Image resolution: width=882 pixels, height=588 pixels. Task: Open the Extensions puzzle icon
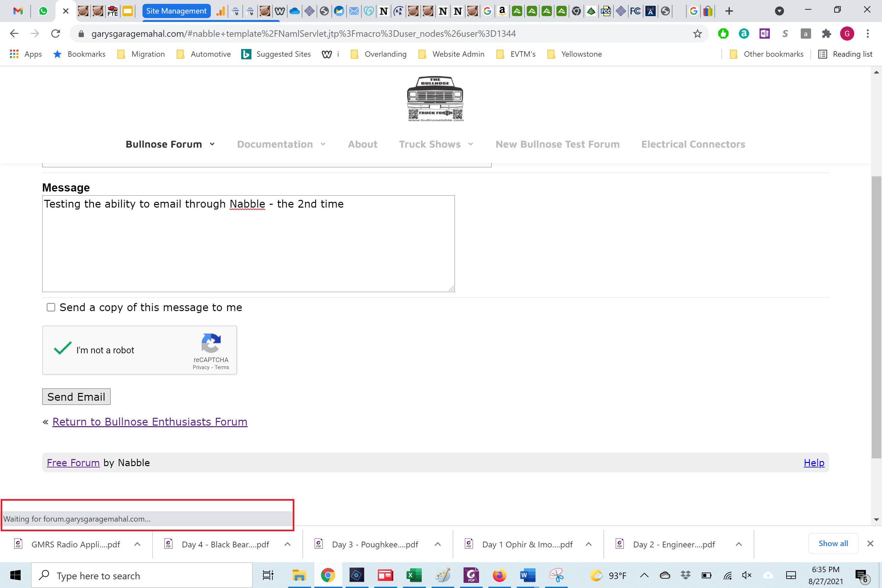(x=826, y=34)
